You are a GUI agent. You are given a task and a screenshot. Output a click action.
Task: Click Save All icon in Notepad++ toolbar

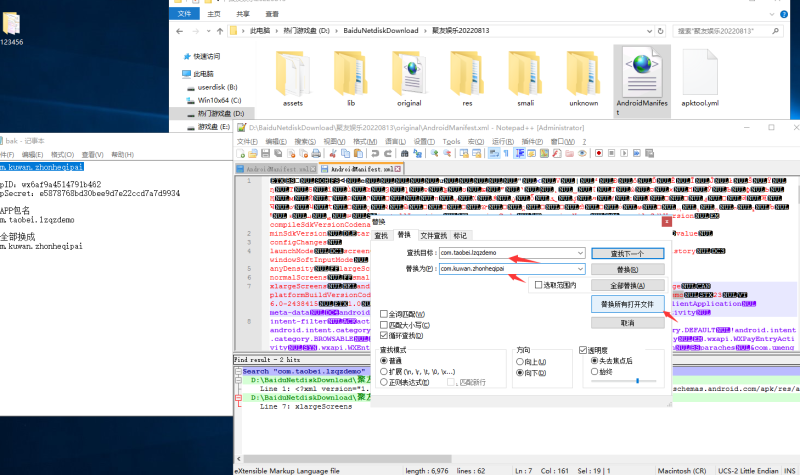click(278, 153)
